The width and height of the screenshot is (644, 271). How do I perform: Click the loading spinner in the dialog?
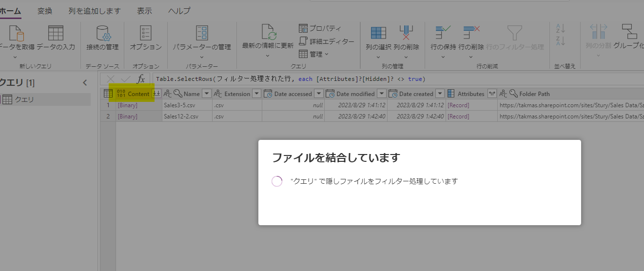coord(277,181)
